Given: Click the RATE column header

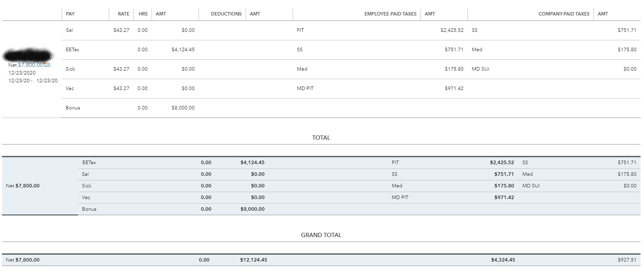Looking at the screenshot, I should (x=124, y=14).
